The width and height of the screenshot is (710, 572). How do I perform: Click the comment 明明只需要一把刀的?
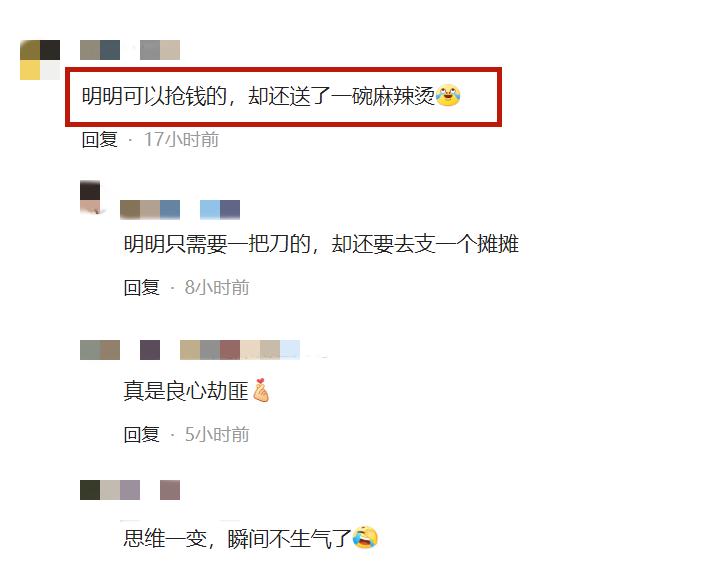coord(321,244)
